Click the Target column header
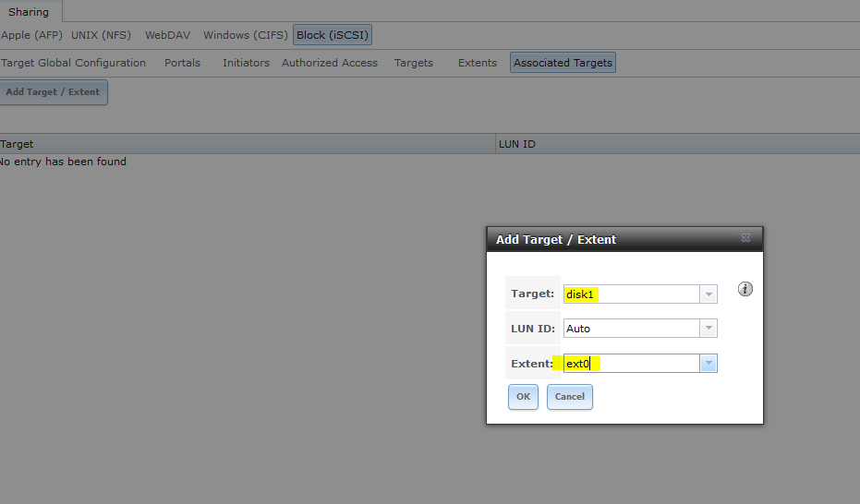Screen dimensions: 860x504 tap(248, 144)
